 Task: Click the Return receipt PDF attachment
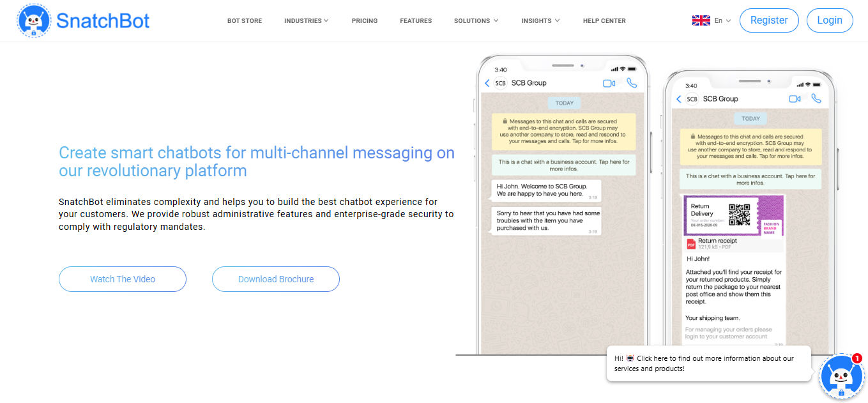click(x=733, y=244)
